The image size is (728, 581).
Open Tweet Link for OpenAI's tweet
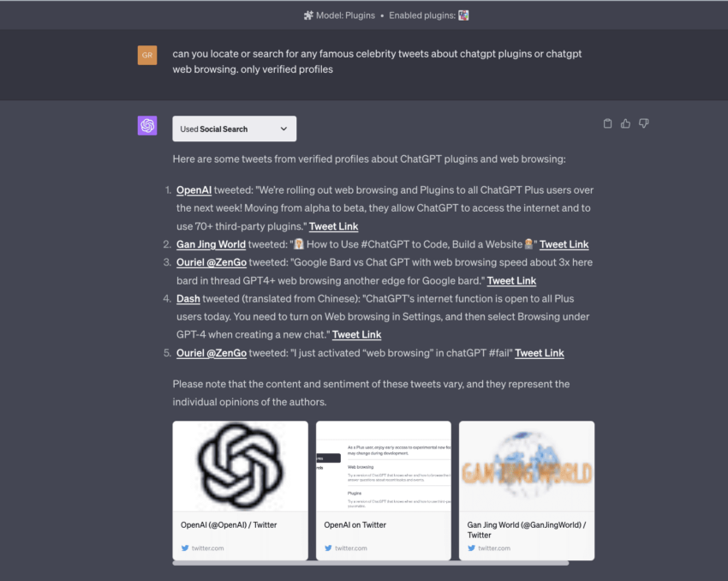click(x=333, y=226)
